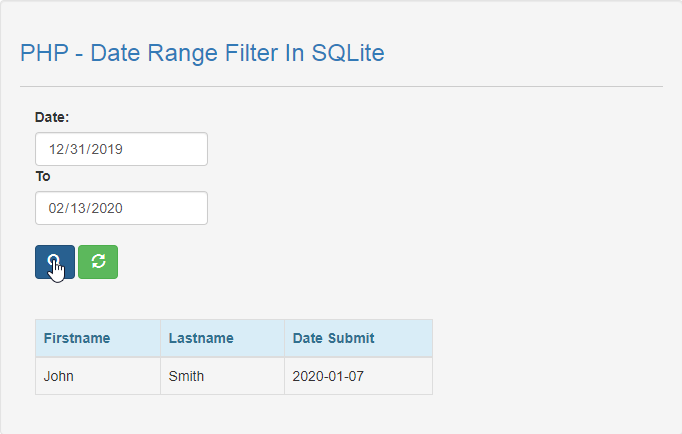Click the PHP Date Range Filter heading
Image resolution: width=682 pixels, height=434 pixels.
pos(202,53)
